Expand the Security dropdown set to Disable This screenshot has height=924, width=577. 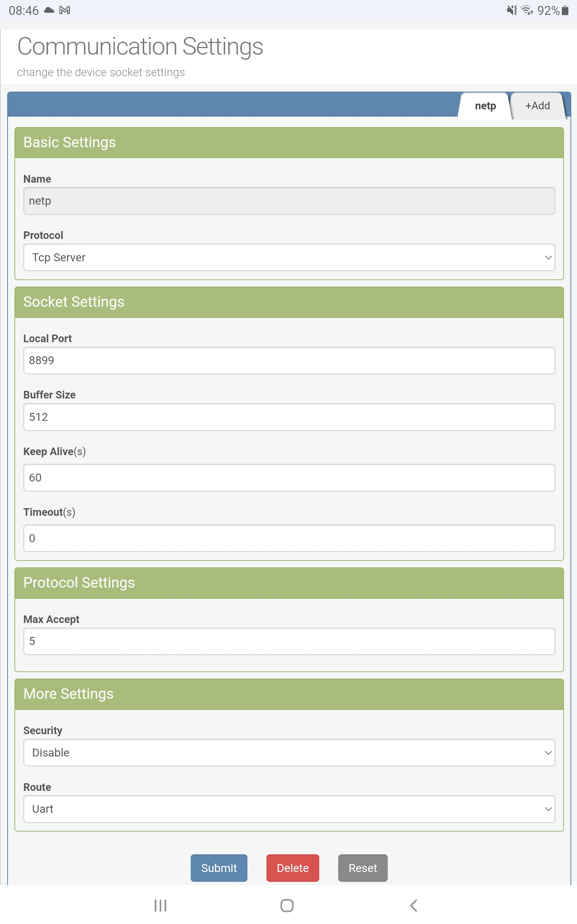point(289,753)
